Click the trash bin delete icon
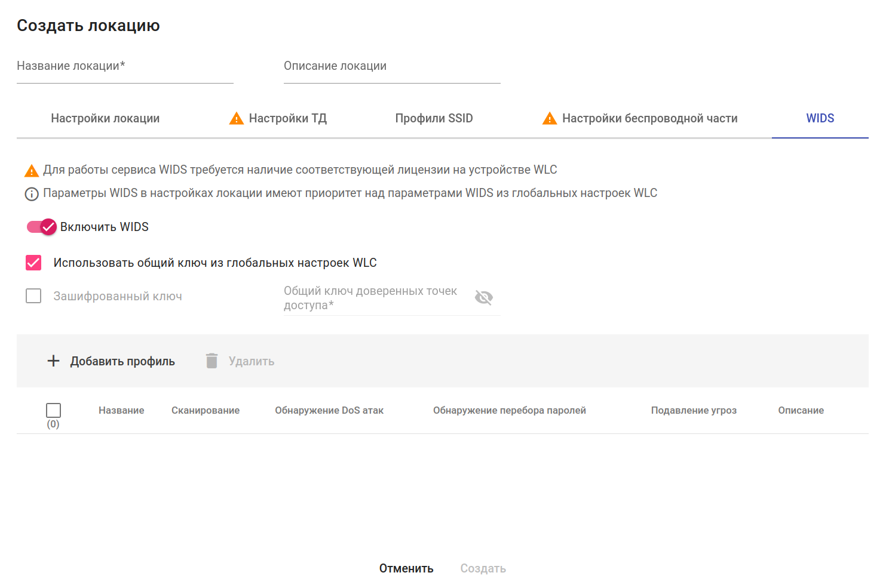886x588 pixels. pos(211,361)
